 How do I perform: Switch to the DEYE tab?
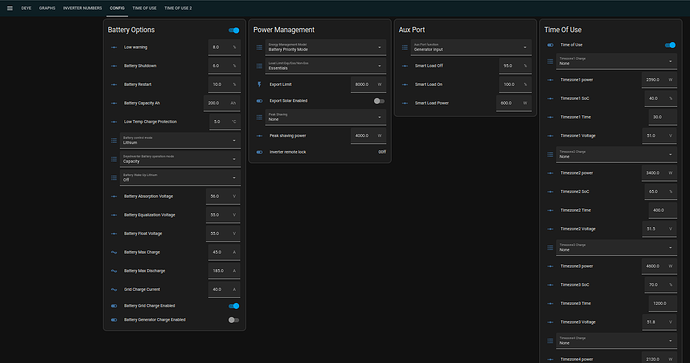[26, 8]
